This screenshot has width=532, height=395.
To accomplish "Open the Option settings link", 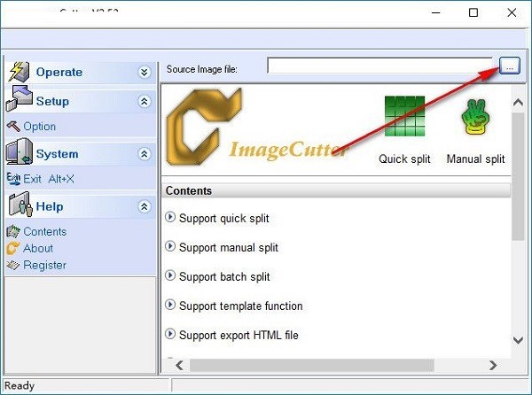I will [39, 127].
